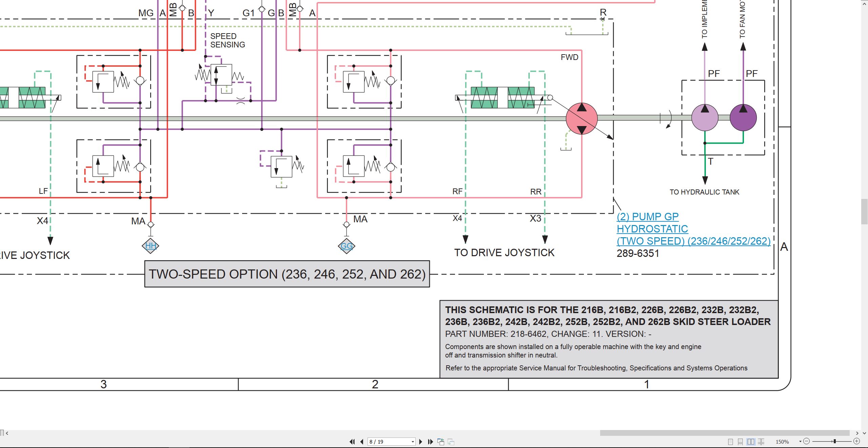The image size is (868, 448).
Task: Click the previous view icon
Action: pos(441,442)
